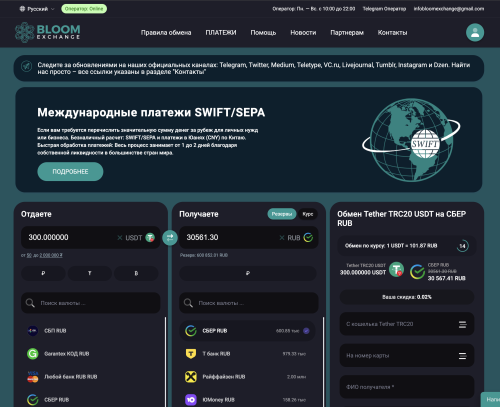Image resolution: width=500 pixels, height=407 pixels.
Task: Switch to Курс view
Action: 308,214
